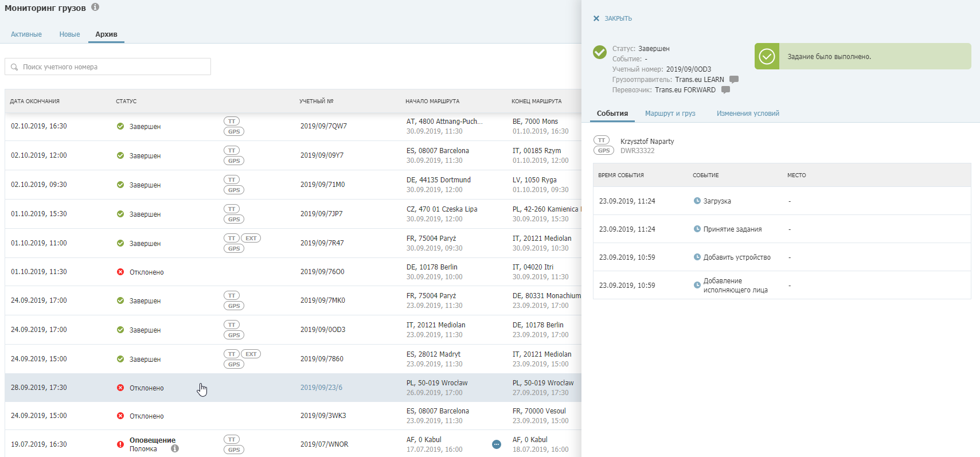
Task: Click the green checkmark in Задание было выполнено notification
Action: (x=767, y=56)
